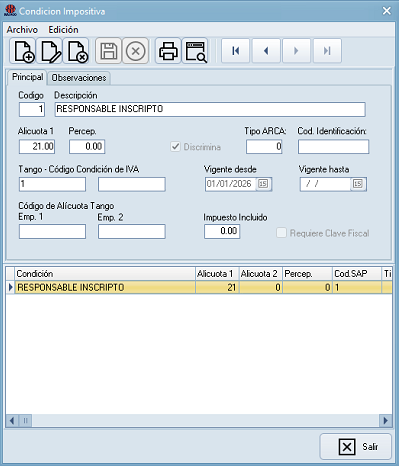Image resolution: width=399 pixels, height=466 pixels.
Task: Open the Archivo menu
Action: (x=22, y=30)
